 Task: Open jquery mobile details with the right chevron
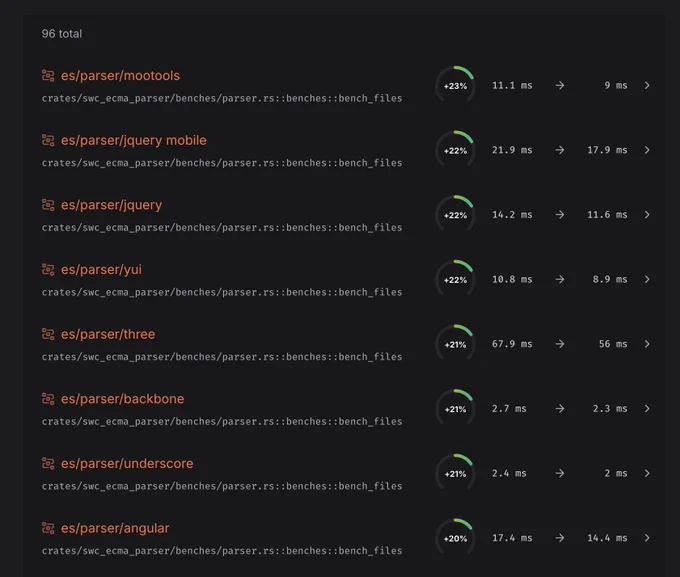tap(647, 150)
